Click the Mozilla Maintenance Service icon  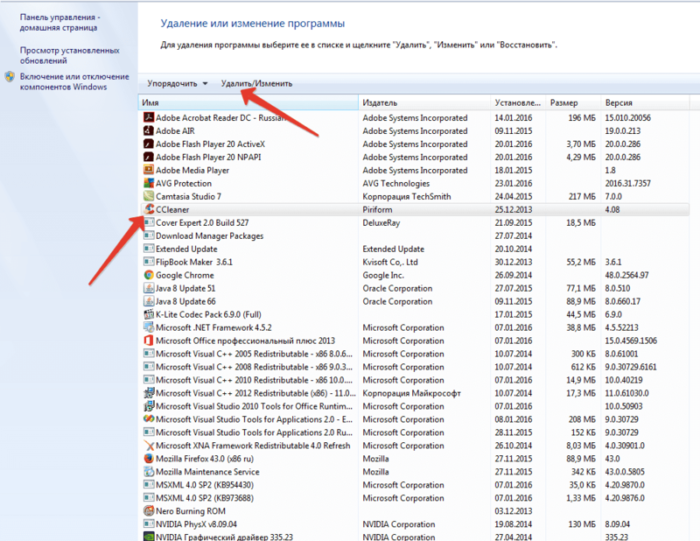pos(149,472)
